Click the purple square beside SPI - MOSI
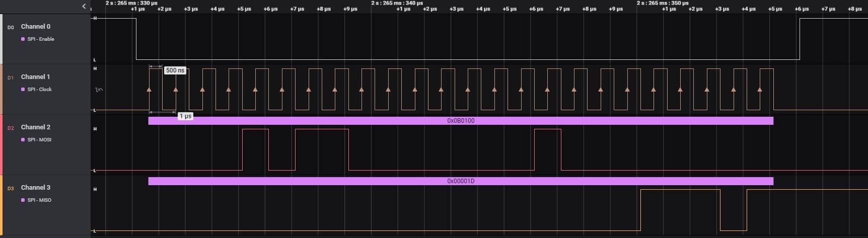The height and width of the screenshot is (238, 868). click(x=23, y=140)
